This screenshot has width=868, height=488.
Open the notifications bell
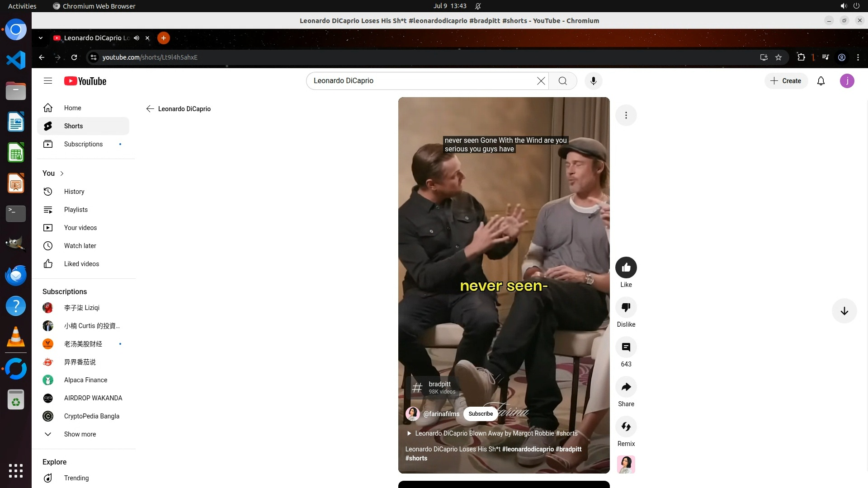[821, 81]
